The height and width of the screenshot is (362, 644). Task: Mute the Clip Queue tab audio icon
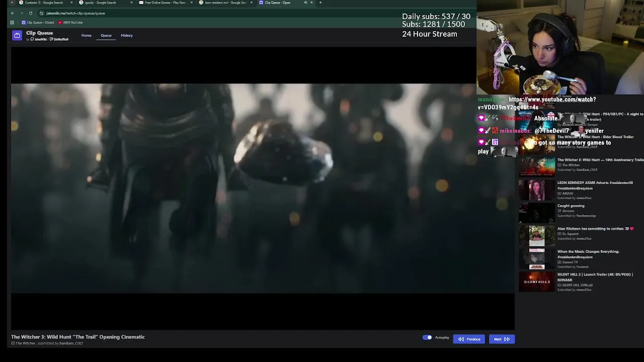click(305, 3)
